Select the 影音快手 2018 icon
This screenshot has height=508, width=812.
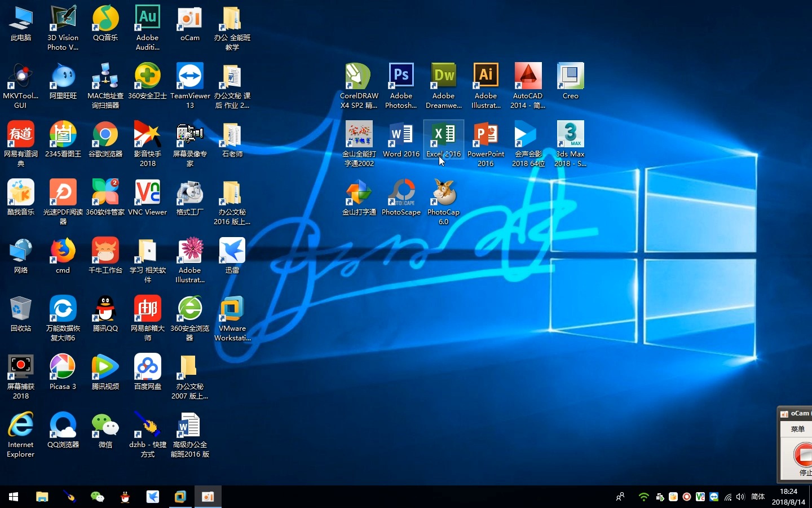point(147,144)
